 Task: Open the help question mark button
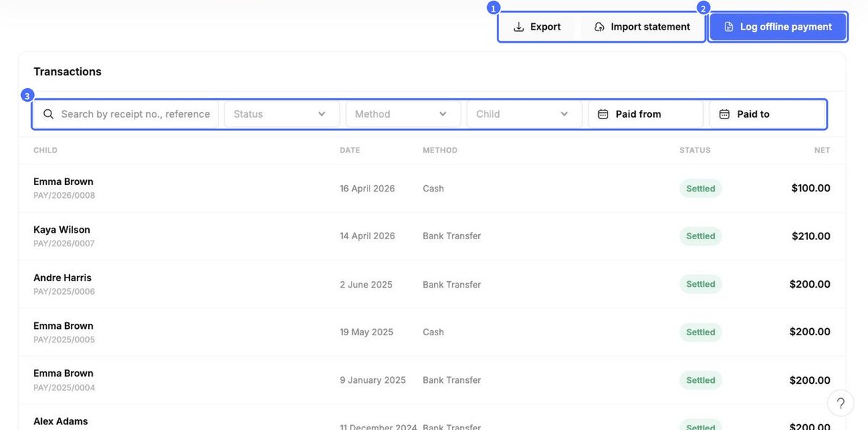click(x=841, y=403)
